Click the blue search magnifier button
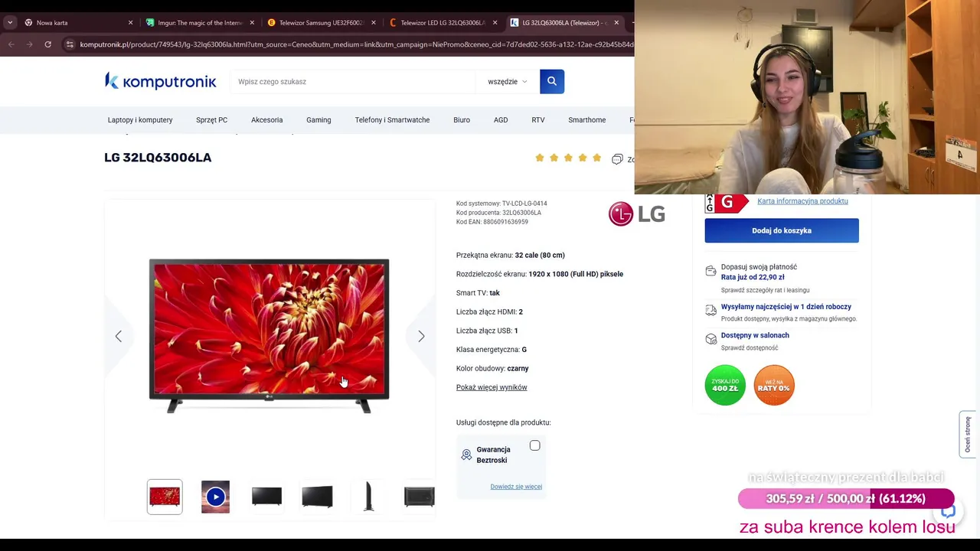The image size is (980, 551). [x=552, y=81]
